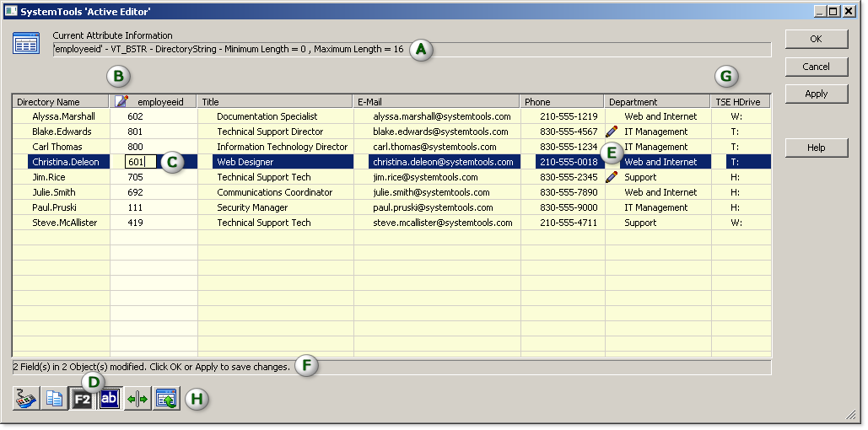This screenshot has height=430, width=868.
Task: Click the employeeid edit box containing 601
Action: (141, 162)
